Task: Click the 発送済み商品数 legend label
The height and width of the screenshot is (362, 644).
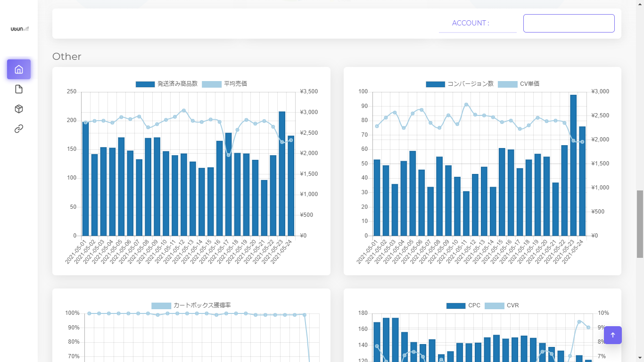Action: [x=177, y=84]
